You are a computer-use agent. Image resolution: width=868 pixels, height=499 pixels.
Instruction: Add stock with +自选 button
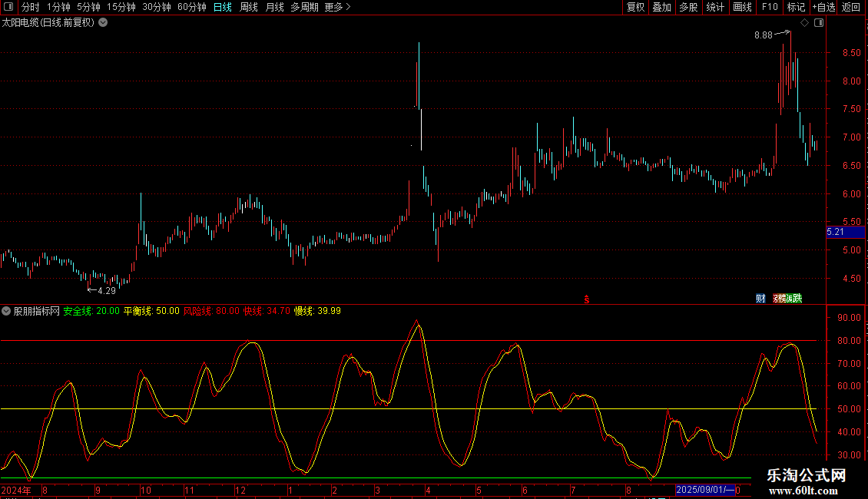pos(823,7)
